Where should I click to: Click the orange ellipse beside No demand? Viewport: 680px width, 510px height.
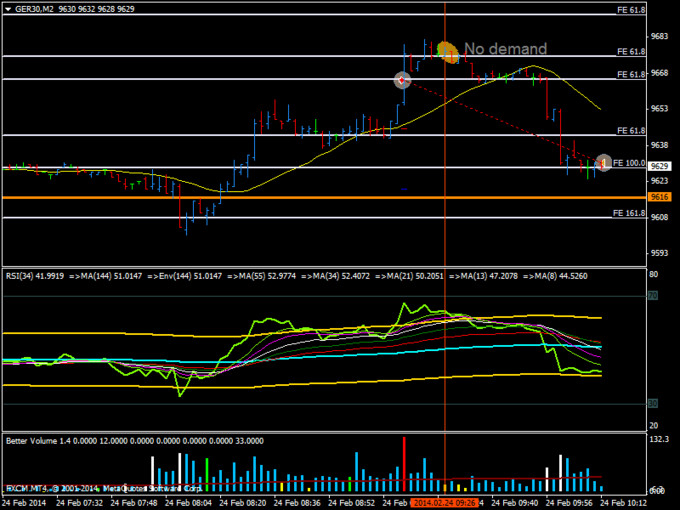tap(447, 51)
